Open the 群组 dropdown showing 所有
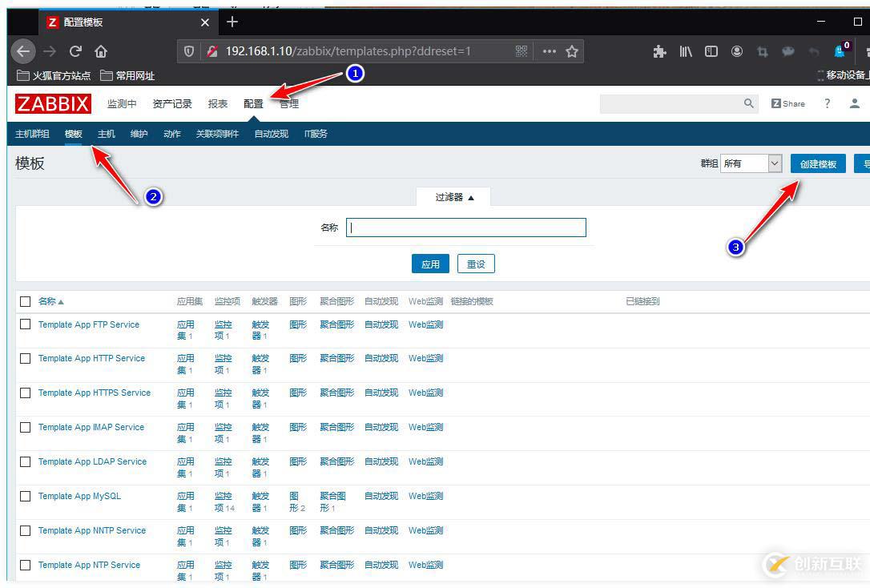 (751, 163)
